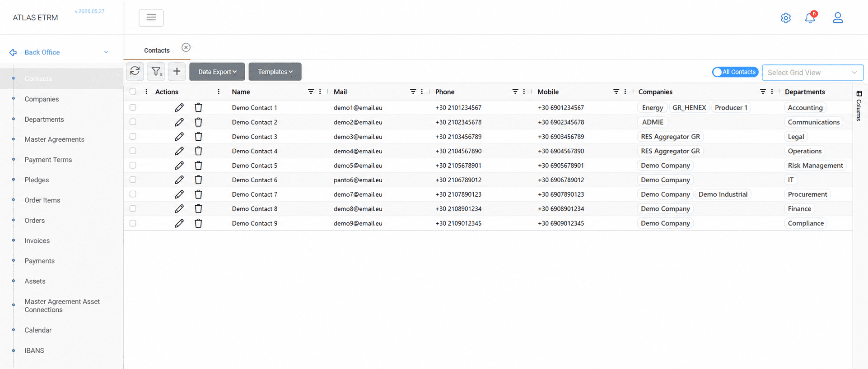The width and height of the screenshot is (868, 369).
Task: Check the Demo Contact 2 row checkbox
Action: coord(133,122)
